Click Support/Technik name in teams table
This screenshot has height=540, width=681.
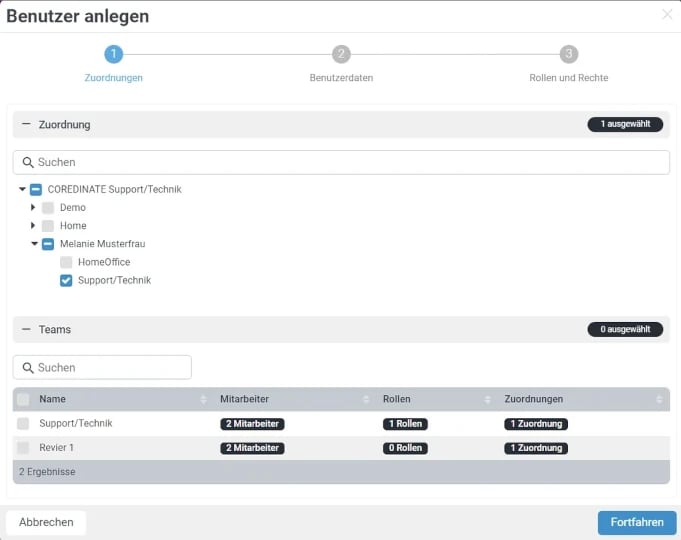pos(76,424)
